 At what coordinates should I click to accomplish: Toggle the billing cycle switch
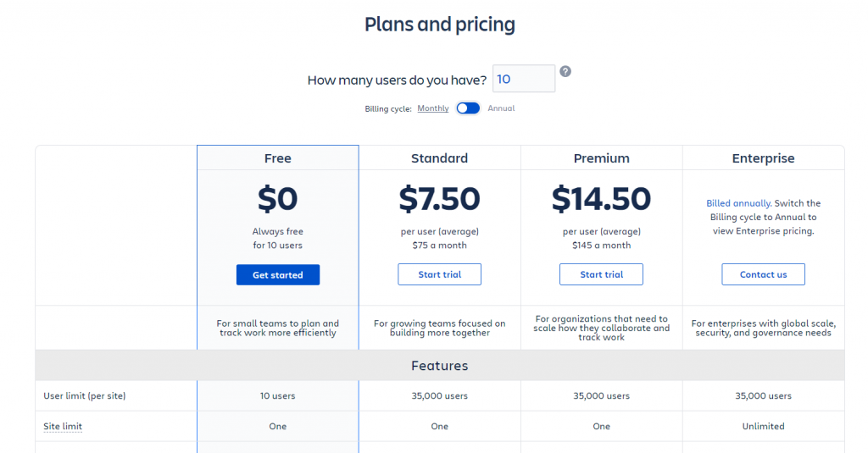click(468, 108)
